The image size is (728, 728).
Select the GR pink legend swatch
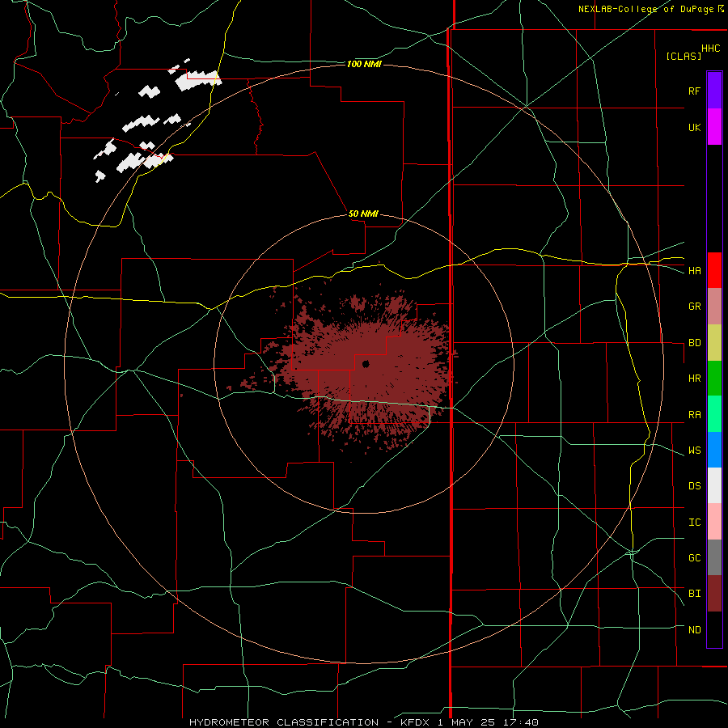pyautogui.click(x=714, y=307)
